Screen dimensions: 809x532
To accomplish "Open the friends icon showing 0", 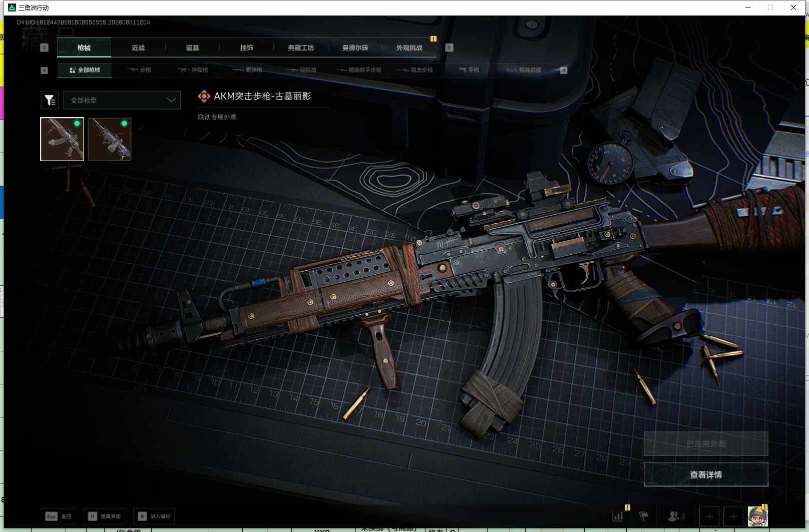I will click(676, 516).
